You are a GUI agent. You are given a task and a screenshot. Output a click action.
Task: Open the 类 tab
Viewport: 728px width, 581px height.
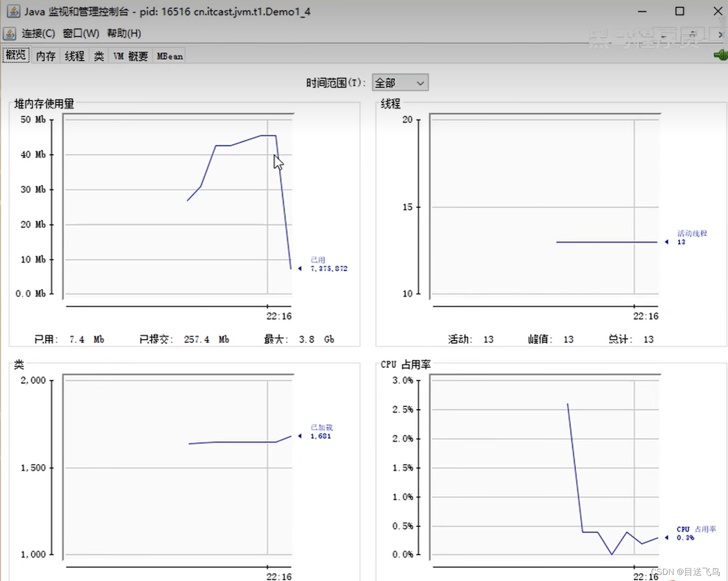[99, 55]
